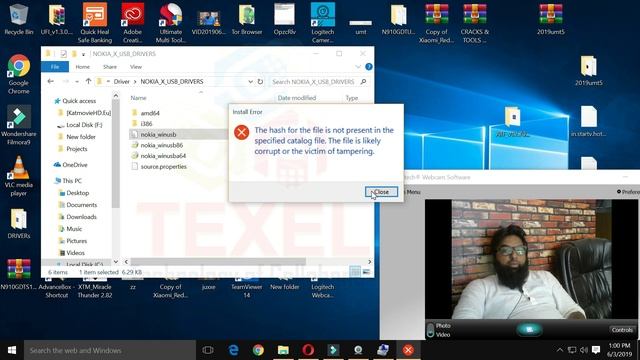
Task: Open This PC in navigation pane
Action: tap(67, 181)
